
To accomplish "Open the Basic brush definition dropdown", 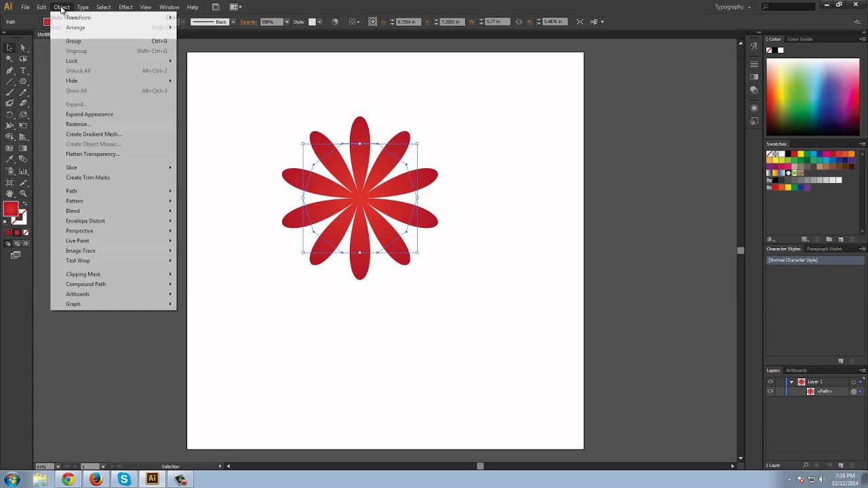I will tap(233, 22).
